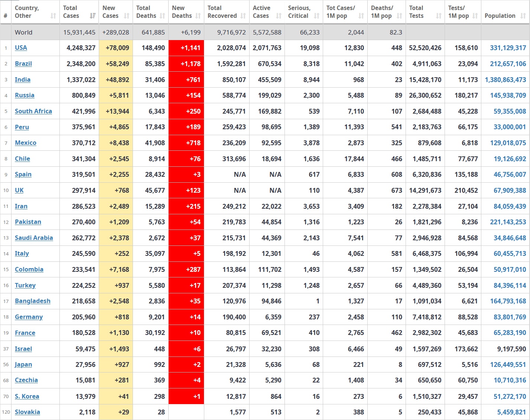Click sort icon in Total Recovered header
Screen dimensions: 530x420
coord(243,16)
